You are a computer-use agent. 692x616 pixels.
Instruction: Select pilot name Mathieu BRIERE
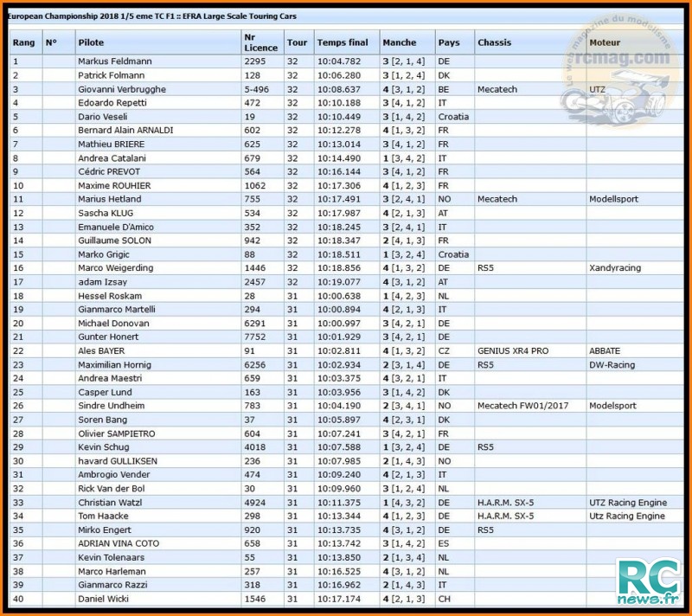pos(112,144)
